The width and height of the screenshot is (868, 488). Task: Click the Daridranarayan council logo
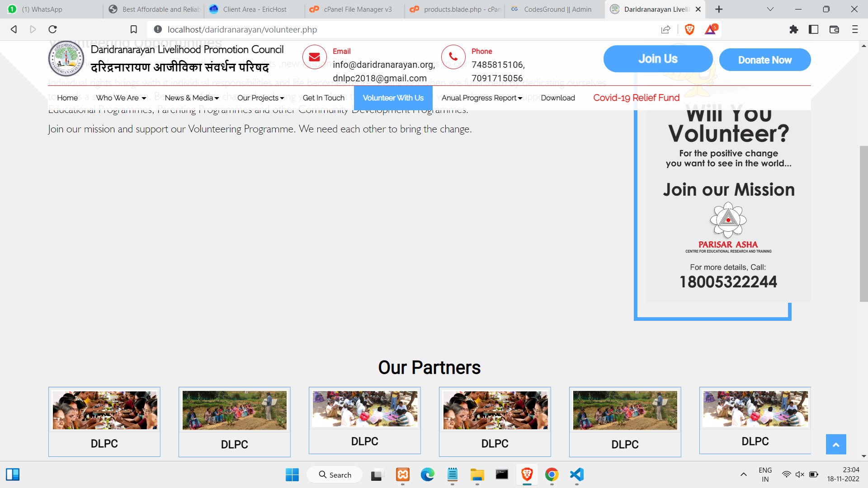point(66,59)
